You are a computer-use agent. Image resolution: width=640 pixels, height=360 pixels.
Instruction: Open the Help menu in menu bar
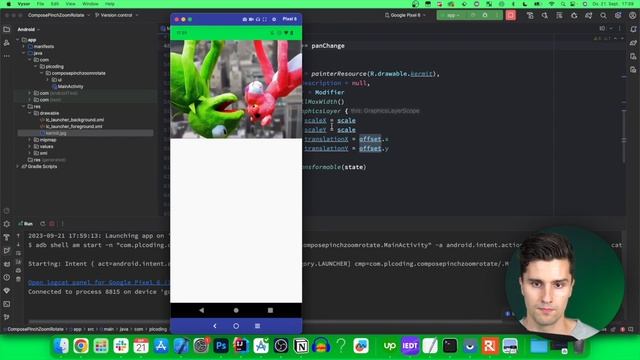coord(110,4)
